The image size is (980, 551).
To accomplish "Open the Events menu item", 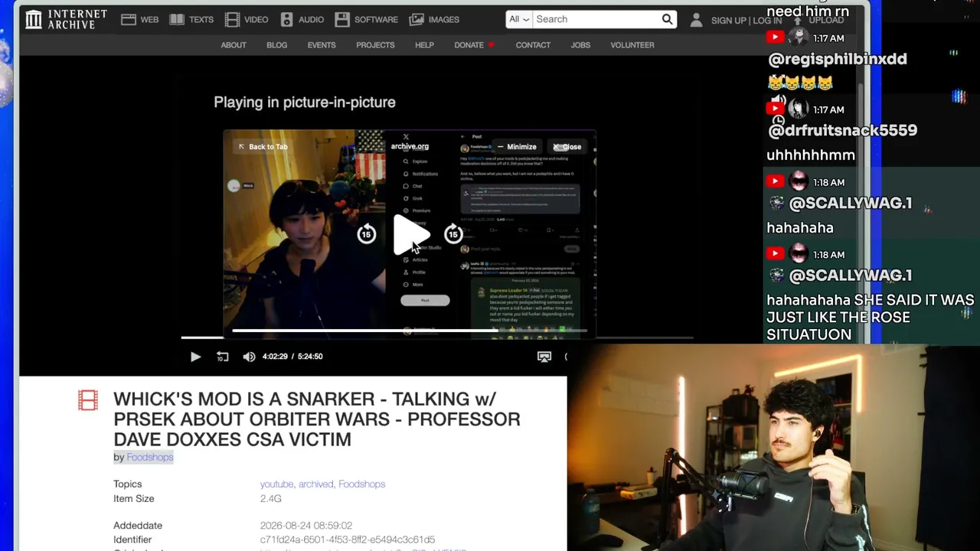I will (322, 45).
